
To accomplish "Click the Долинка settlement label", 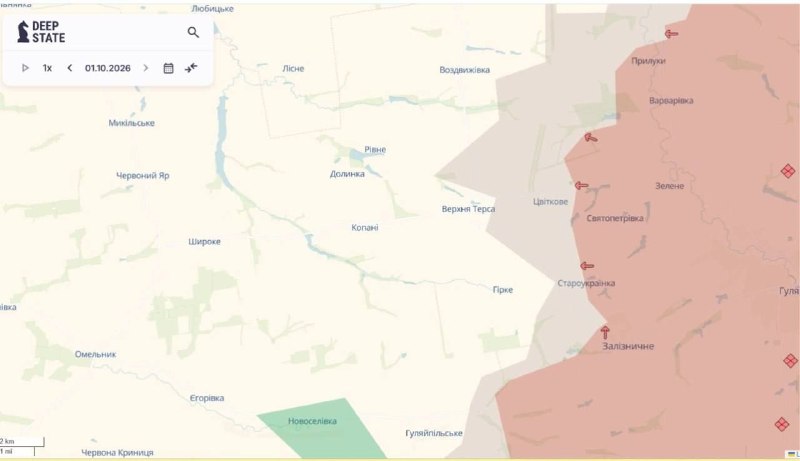I will (x=347, y=174).
